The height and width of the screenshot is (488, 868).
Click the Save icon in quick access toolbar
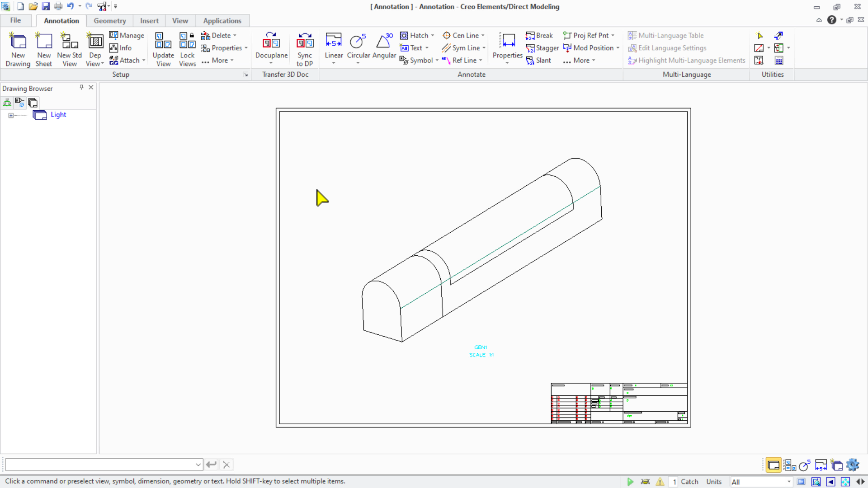pyautogui.click(x=46, y=6)
